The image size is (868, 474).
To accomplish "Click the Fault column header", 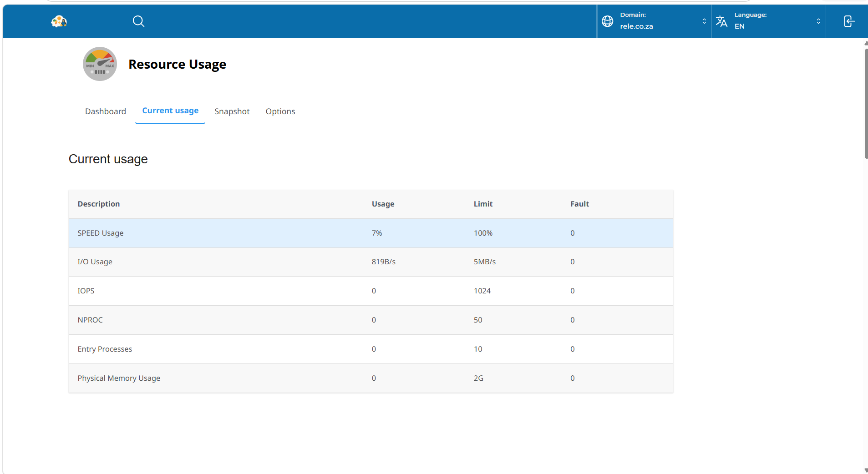I will tap(579, 204).
